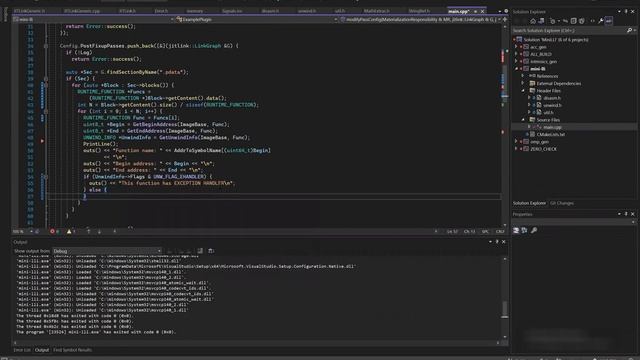Click the Categorized icon in Properties panel

point(516,231)
